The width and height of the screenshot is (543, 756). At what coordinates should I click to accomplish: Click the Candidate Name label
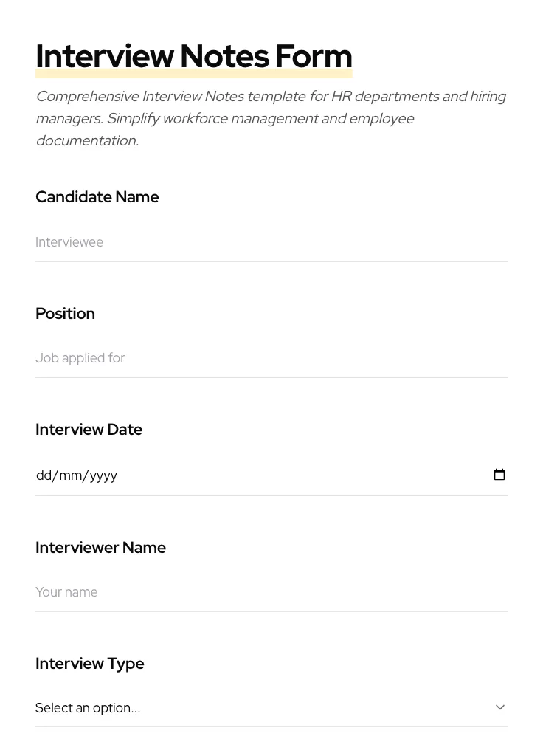(x=97, y=197)
